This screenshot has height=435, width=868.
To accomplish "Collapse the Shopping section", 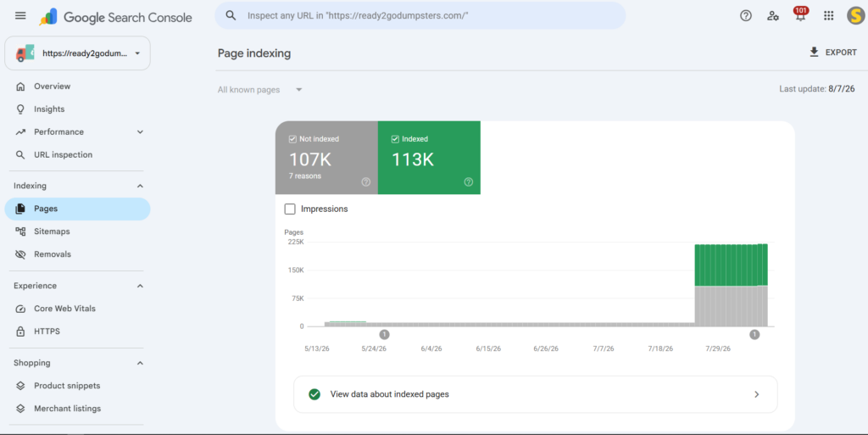I will tap(140, 363).
